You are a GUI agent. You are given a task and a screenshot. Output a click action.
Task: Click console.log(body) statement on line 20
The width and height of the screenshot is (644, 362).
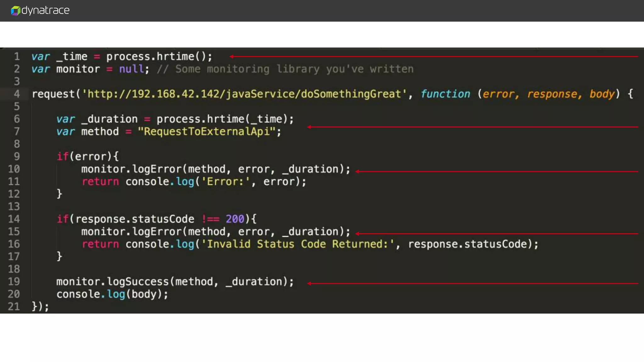click(x=112, y=294)
